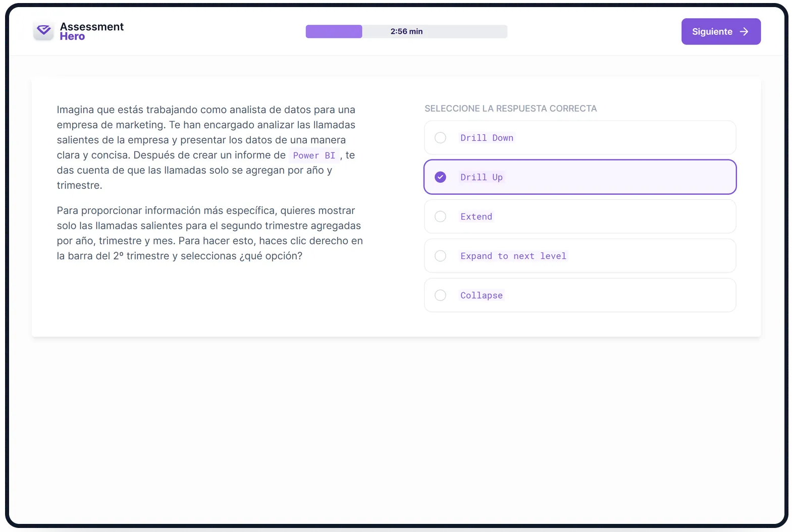Click the "Expand to next level" label text
This screenshot has width=792, height=532.
pyautogui.click(x=513, y=256)
